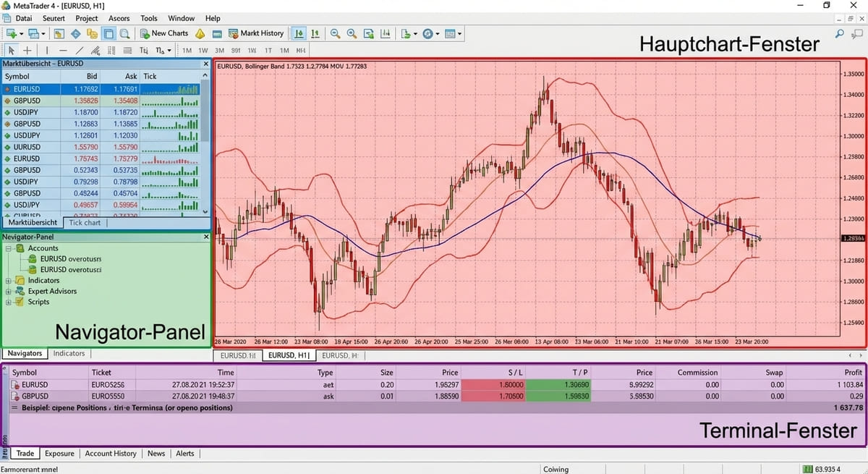Open the Window menu
This screenshot has height=474, width=868.
tap(181, 18)
